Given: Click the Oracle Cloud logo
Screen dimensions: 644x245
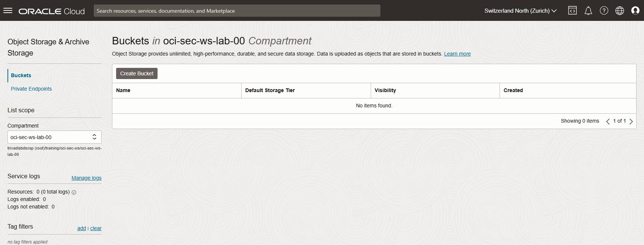Looking at the screenshot, I should click(52, 11).
